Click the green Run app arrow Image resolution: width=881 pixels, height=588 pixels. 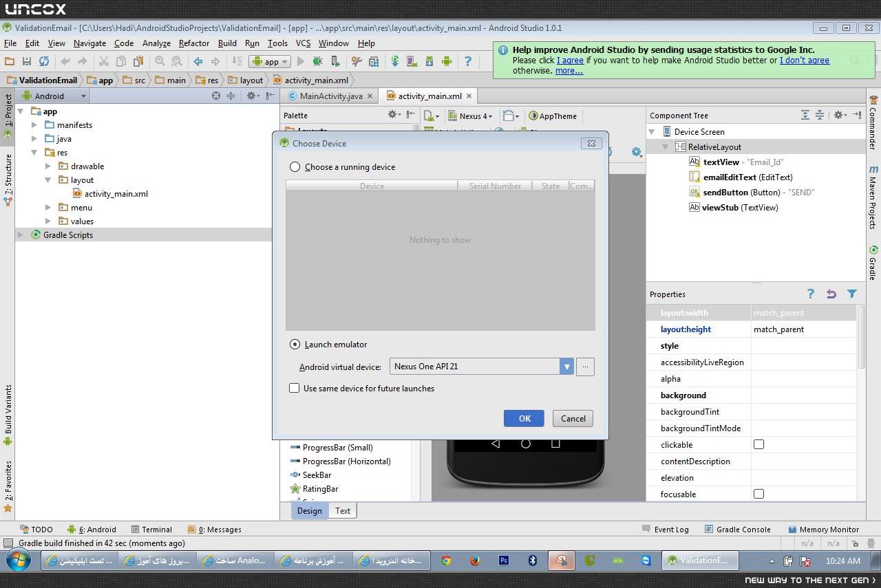tap(301, 61)
